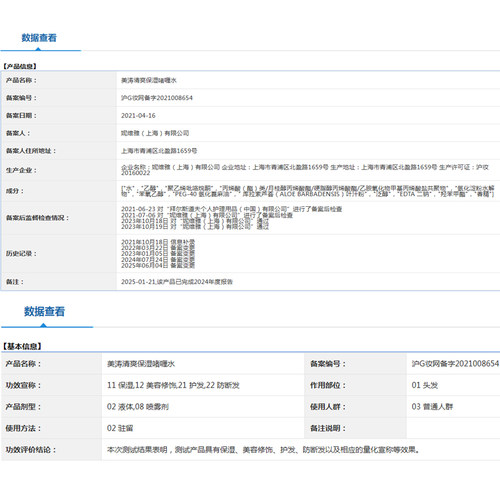This screenshot has height=500, width=500.
Task: Click the 功效评价结论 conclusion text
Action: tap(263, 450)
